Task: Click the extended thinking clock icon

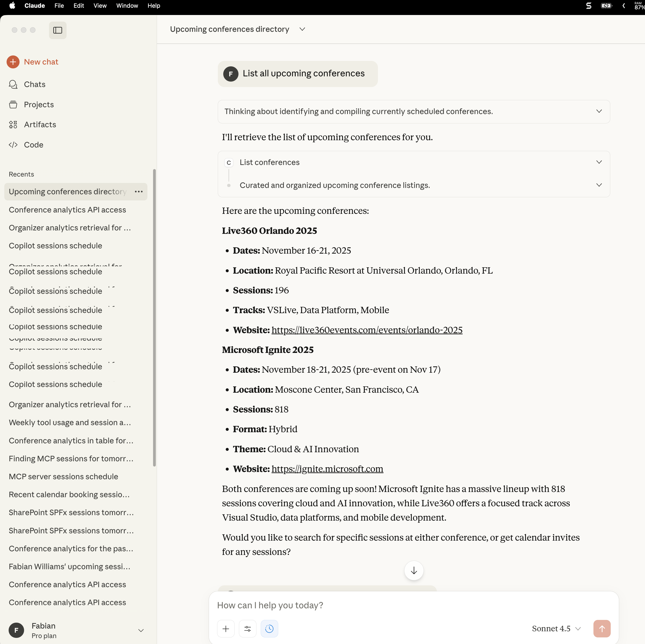Action: pyautogui.click(x=269, y=629)
